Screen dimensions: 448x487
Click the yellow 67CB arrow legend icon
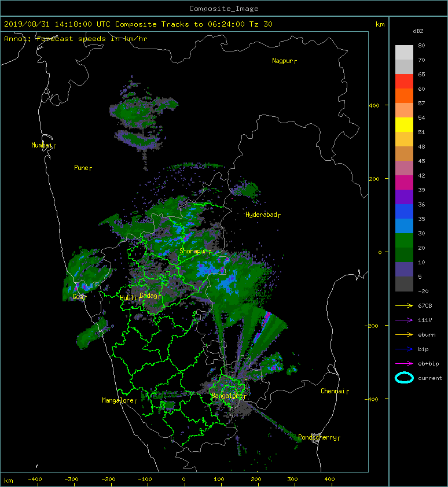coord(404,305)
